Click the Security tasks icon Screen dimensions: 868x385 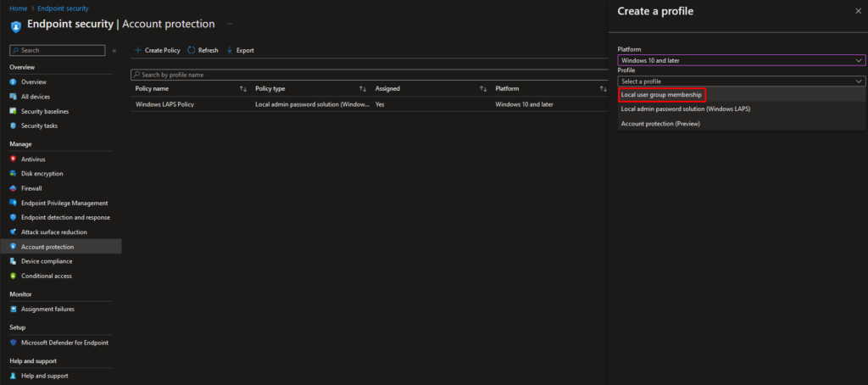[14, 126]
